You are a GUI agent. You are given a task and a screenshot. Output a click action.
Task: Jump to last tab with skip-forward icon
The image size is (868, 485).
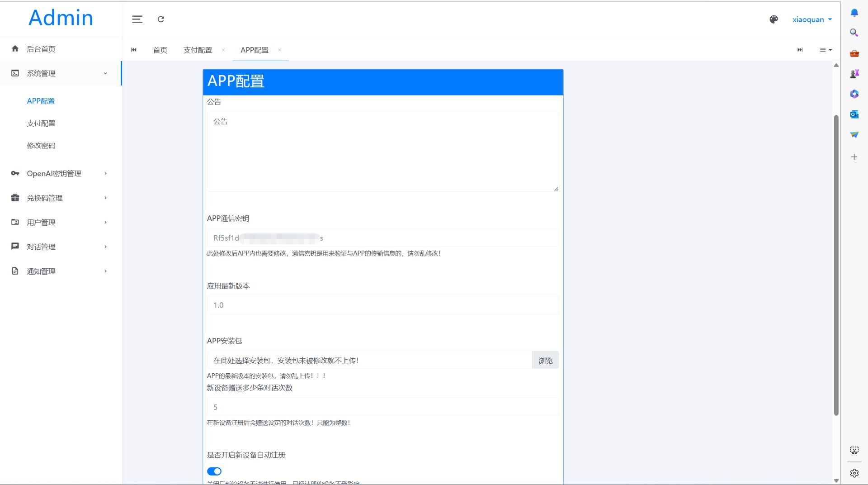[800, 50]
